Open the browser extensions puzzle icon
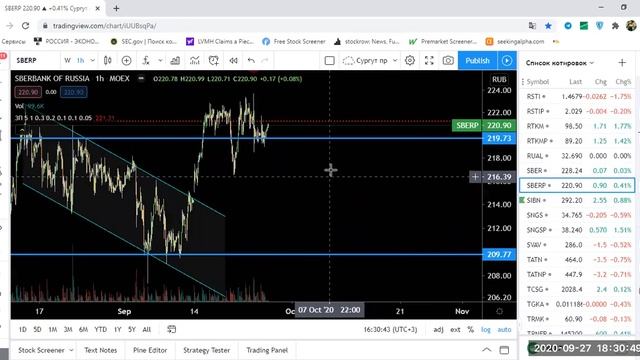Screen dimensions: 640x360 pyautogui.click(x=615, y=26)
